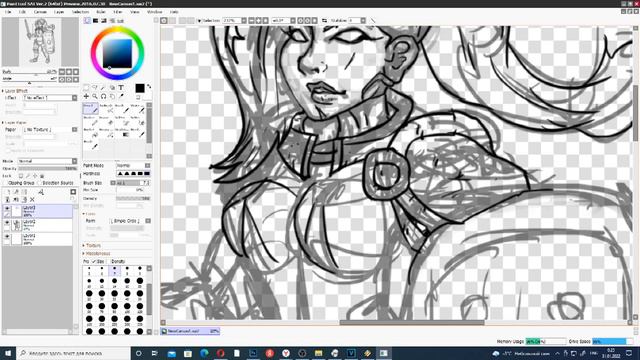The height and width of the screenshot is (360, 640).
Task: Open the layer Effect dropdown
Action: [50, 98]
